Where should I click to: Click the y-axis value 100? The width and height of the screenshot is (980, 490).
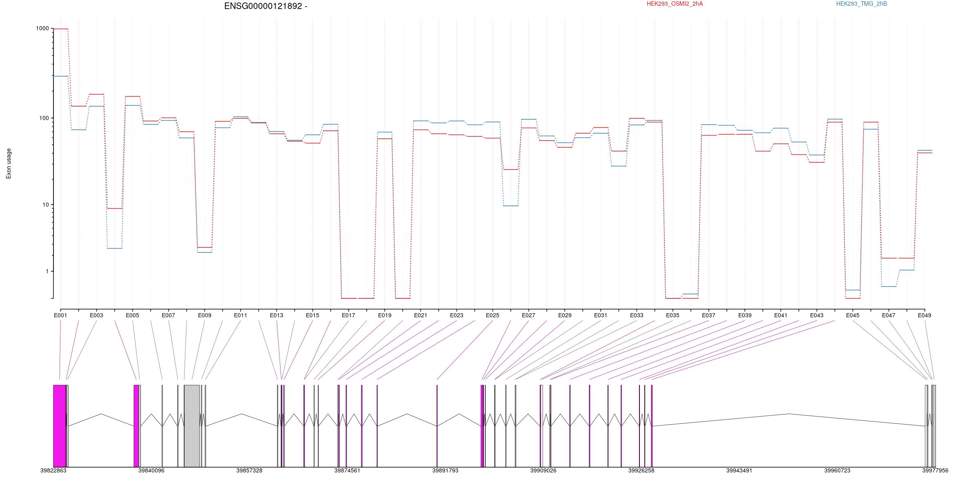click(44, 118)
